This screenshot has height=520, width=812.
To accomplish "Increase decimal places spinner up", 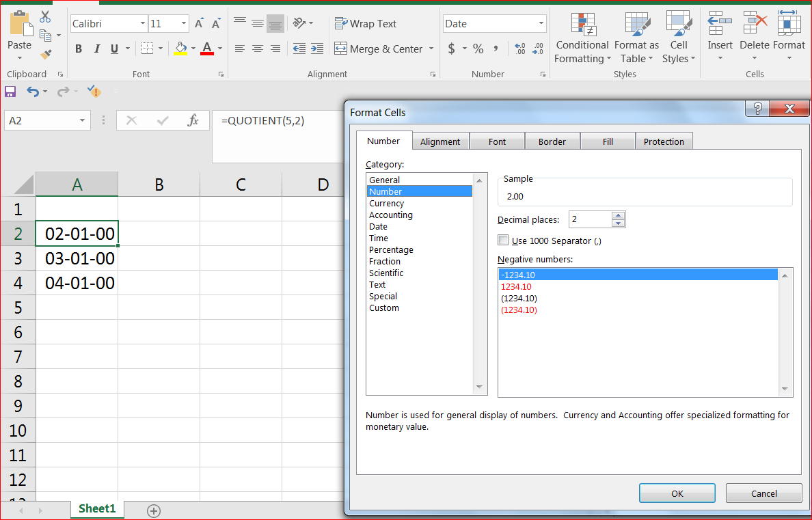I will click(619, 215).
